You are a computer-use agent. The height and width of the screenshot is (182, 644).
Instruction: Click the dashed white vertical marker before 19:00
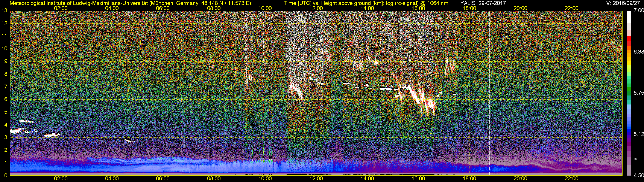489,93
